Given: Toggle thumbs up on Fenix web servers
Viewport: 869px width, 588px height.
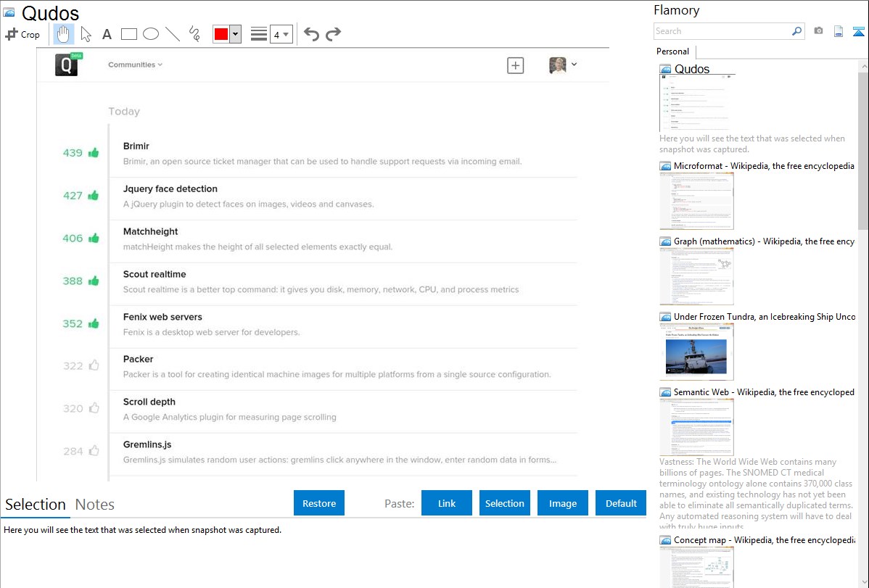Looking at the screenshot, I should (x=94, y=323).
